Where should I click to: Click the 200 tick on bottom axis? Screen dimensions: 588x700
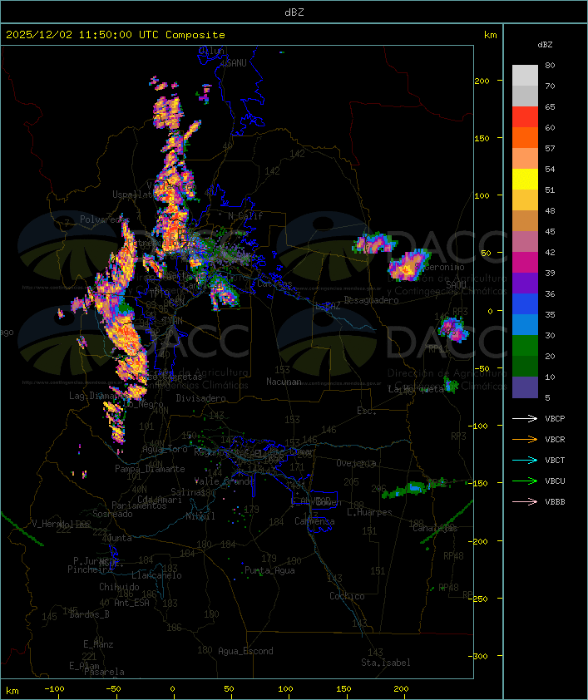[401, 689]
